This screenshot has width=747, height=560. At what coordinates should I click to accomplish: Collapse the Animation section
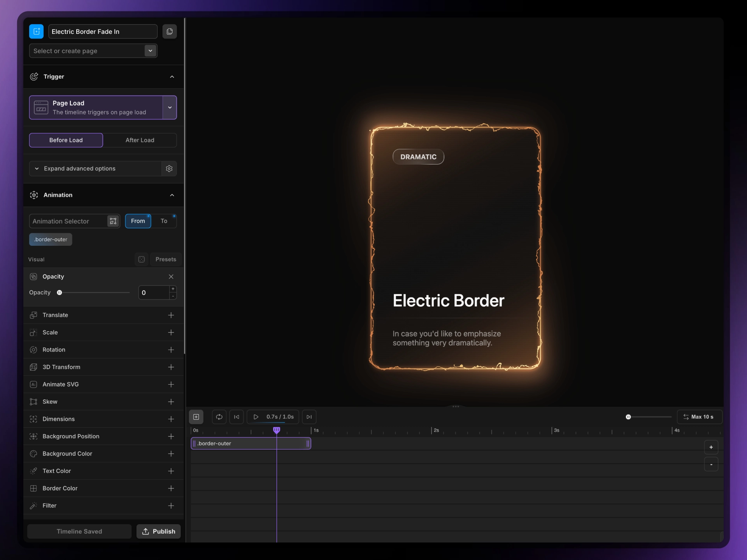172,195
